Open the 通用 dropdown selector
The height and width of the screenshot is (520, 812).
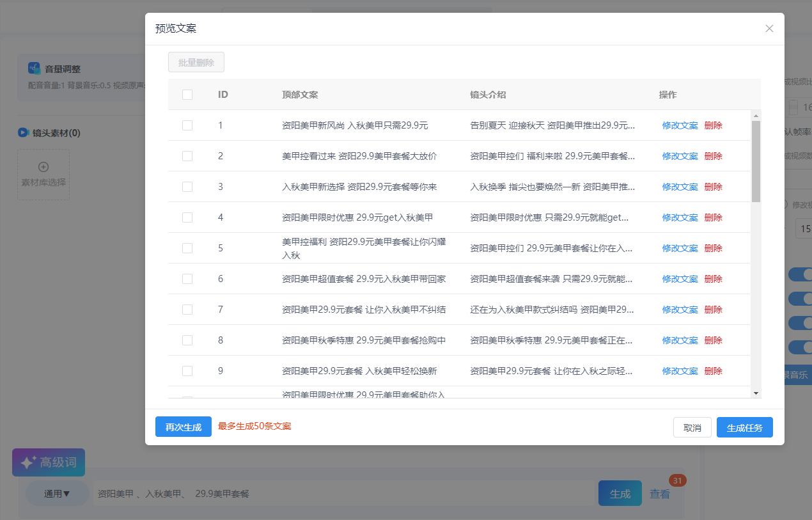57,494
